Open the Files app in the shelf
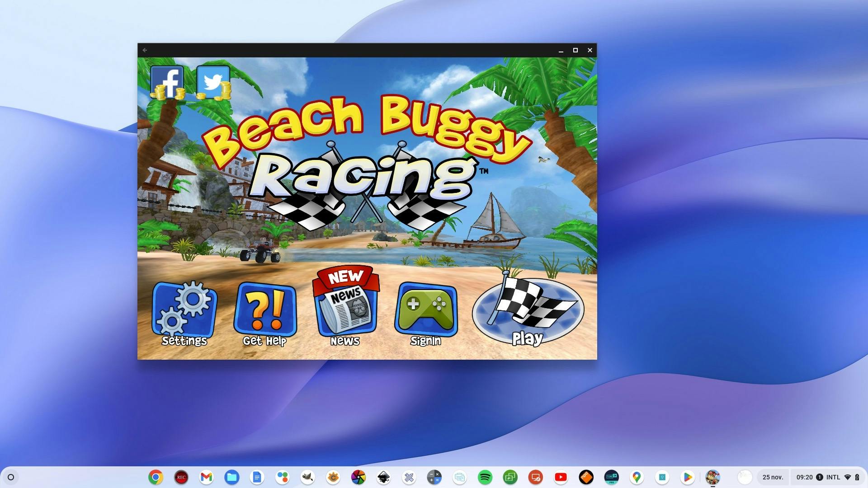This screenshot has width=868, height=488. point(231,477)
